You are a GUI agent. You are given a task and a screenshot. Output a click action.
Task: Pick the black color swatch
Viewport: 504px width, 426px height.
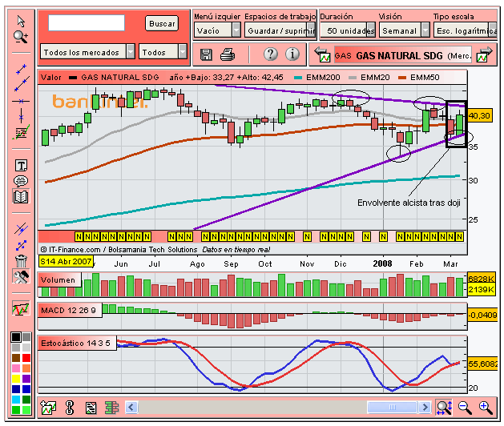[16, 337]
